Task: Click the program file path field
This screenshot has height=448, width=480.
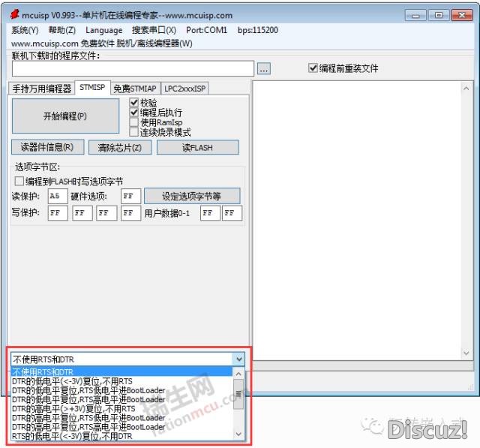Action: [x=133, y=68]
